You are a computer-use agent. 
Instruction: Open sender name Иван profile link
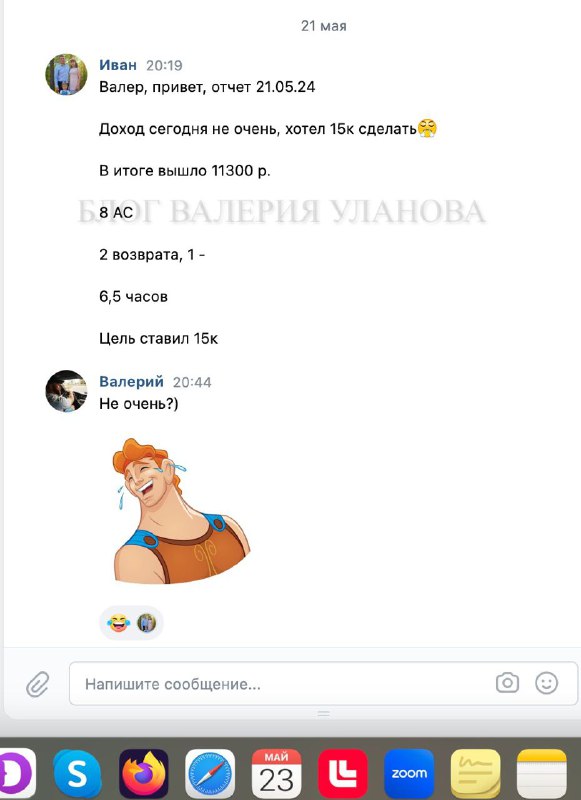pos(118,65)
